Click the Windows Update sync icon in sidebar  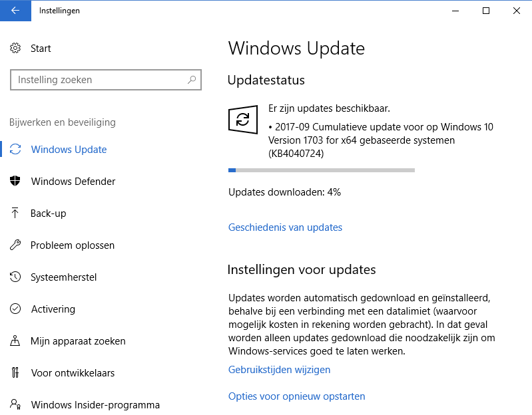(15, 150)
